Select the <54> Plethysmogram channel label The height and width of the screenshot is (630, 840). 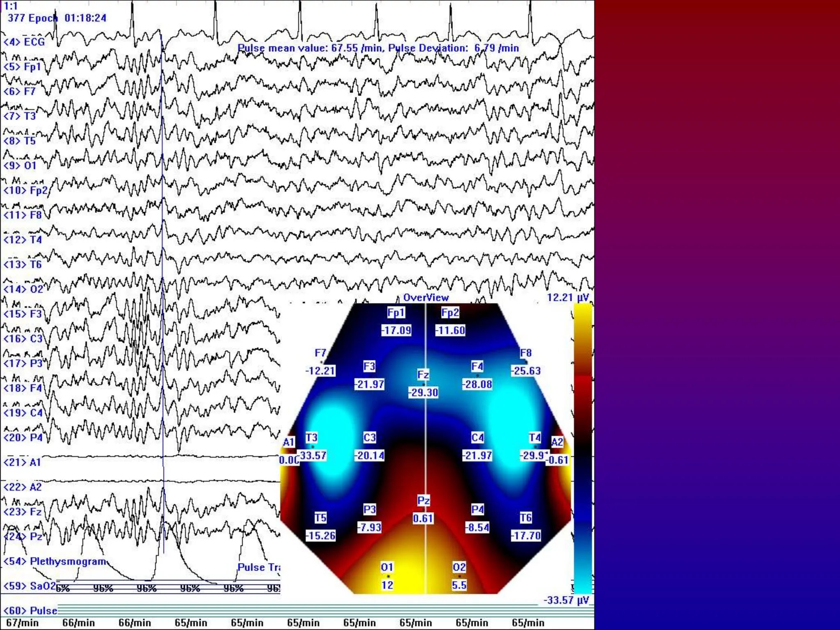[x=55, y=561]
